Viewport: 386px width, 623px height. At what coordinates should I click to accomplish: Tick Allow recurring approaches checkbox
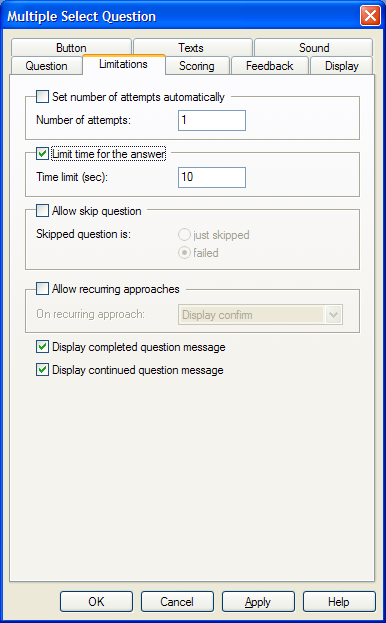pyautogui.click(x=42, y=288)
